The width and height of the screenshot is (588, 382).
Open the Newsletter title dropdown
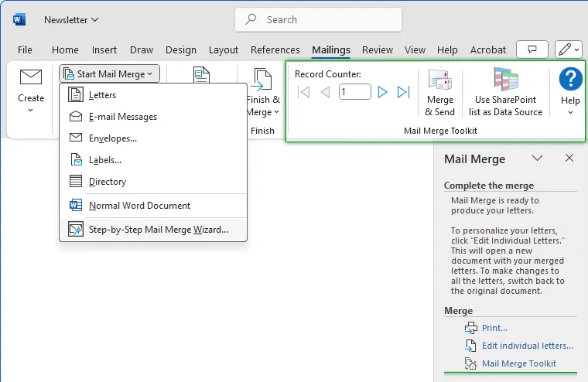coord(71,19)
